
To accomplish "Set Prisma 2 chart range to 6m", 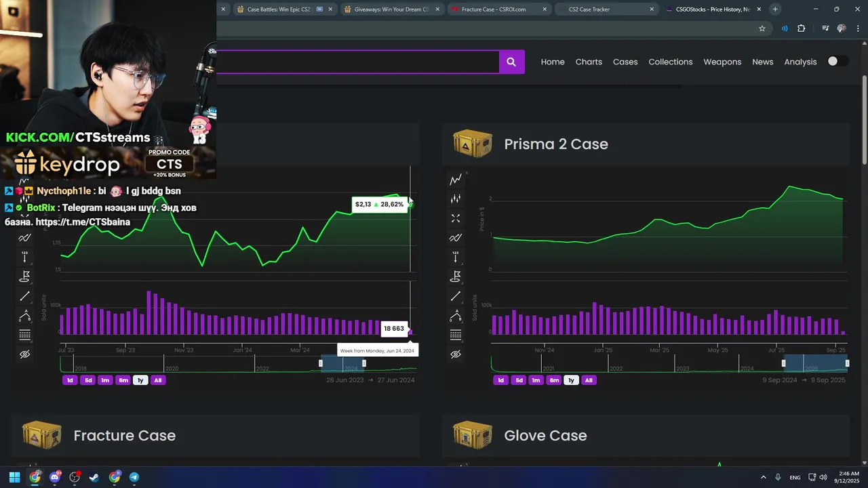I will point(554,380).
